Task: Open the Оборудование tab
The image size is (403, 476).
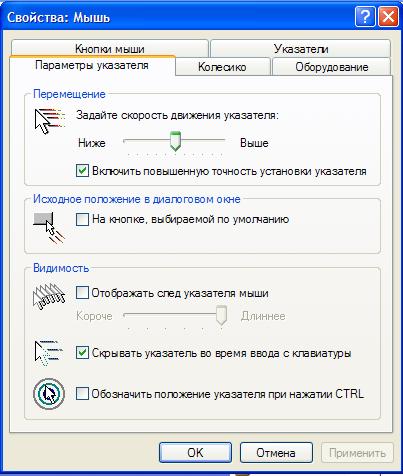Action: click(x=332, y=67)
